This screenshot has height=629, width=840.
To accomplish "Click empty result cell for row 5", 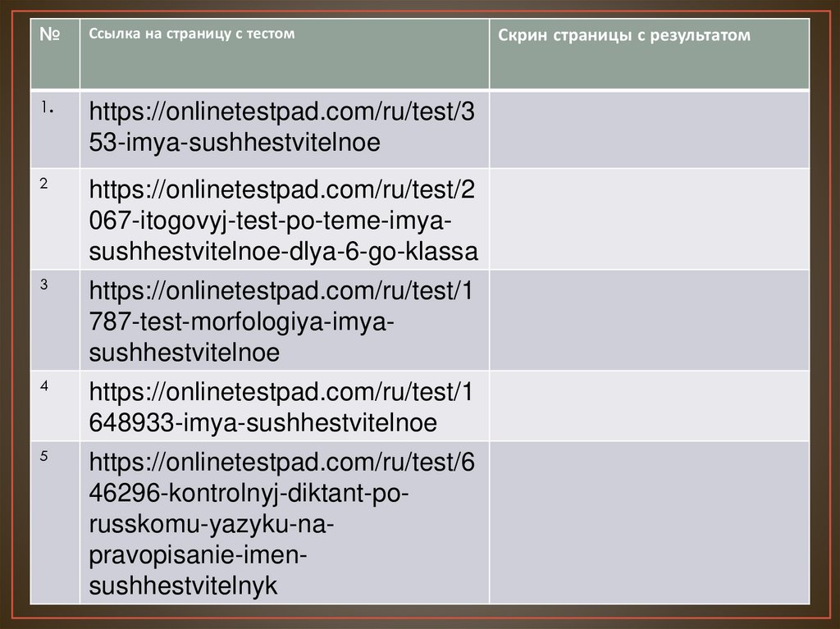I will (650, 522).
